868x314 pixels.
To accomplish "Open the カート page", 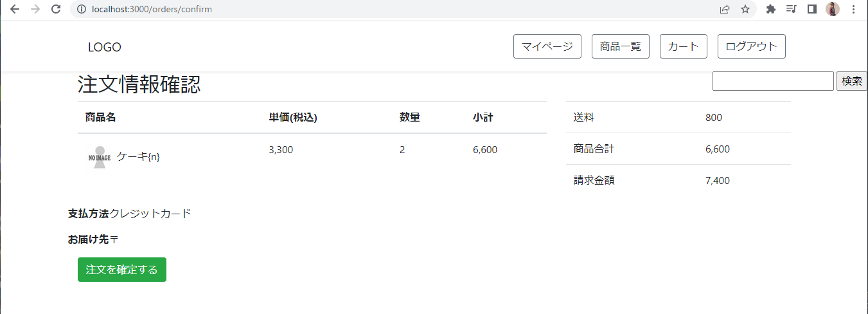I will [x=684, y=46].
